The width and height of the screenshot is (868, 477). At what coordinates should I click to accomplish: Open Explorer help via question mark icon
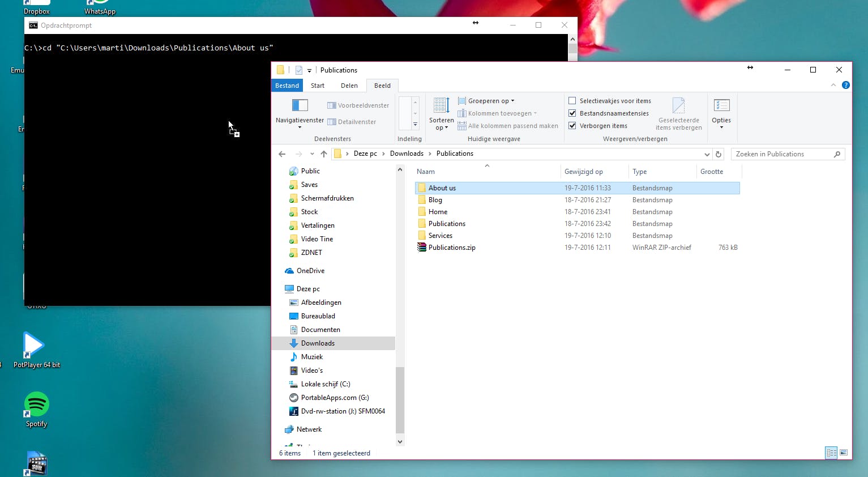pos(846,85)
